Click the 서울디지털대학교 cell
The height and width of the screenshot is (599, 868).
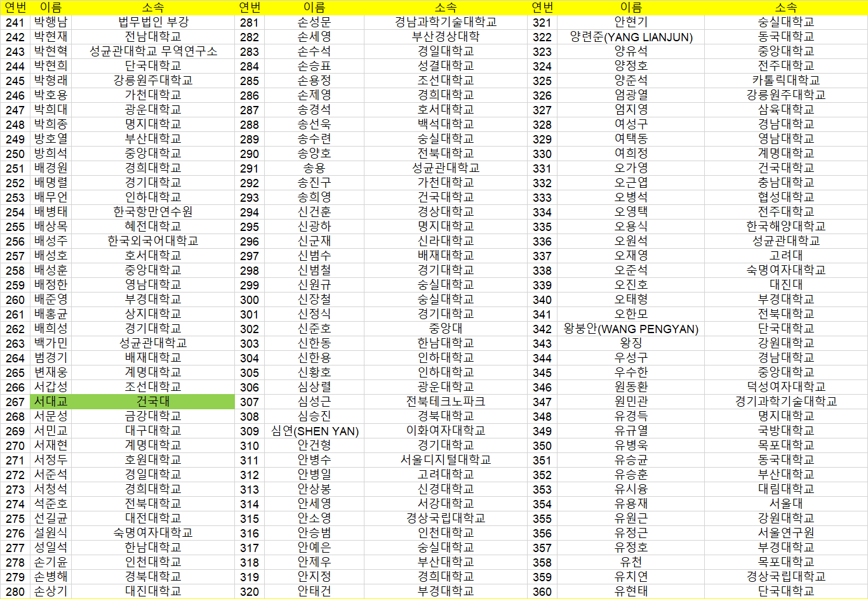445,460
